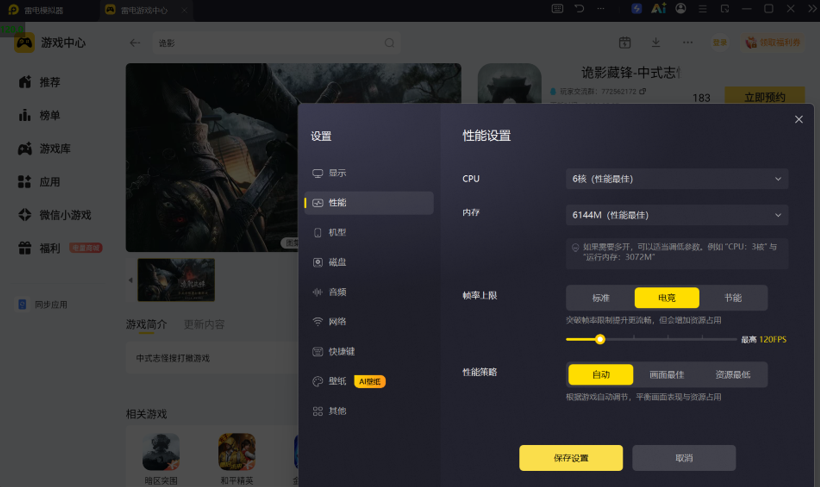Viewport: 820px width, 487px height.
Task: Click the 取消 cancel button
Action: pyautogui.click(x=684, y=458)
